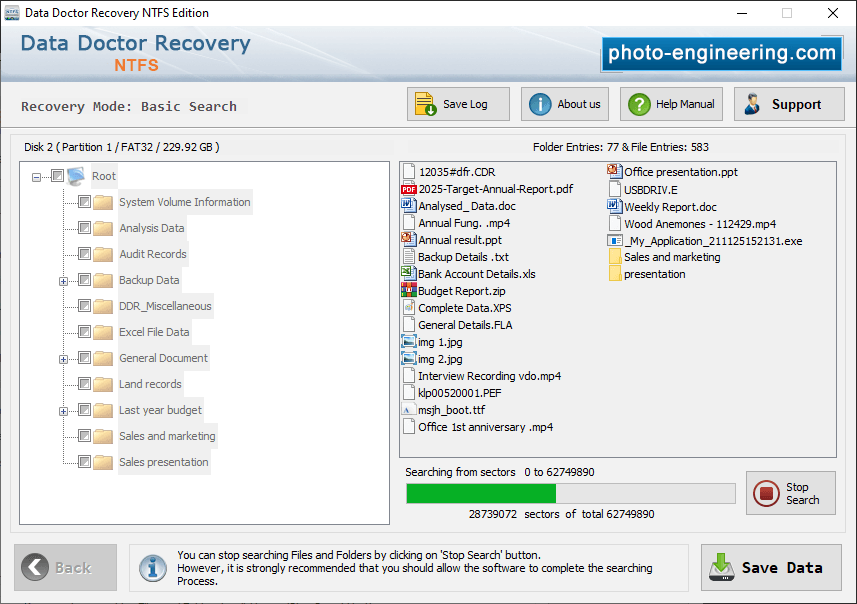Select the Land records tree folder
The image size is (857, 604).
pyautogui.click(x=150, y=384)
